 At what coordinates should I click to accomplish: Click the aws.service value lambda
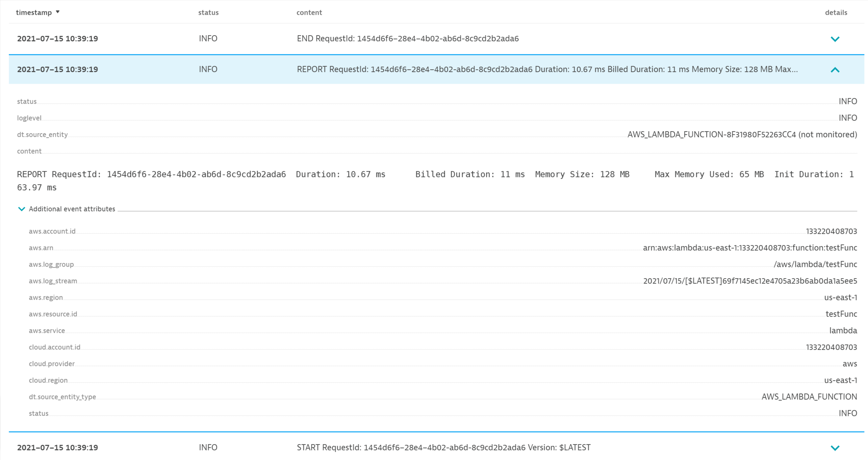point(843,331)
